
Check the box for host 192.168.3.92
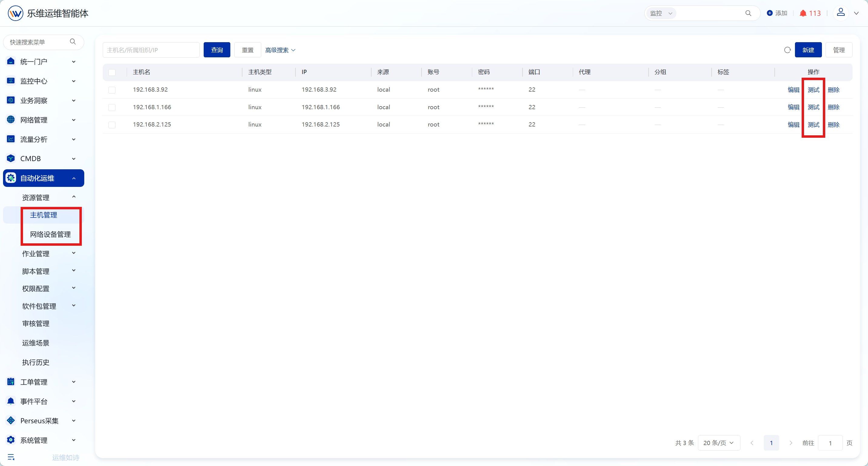point(112,90)
